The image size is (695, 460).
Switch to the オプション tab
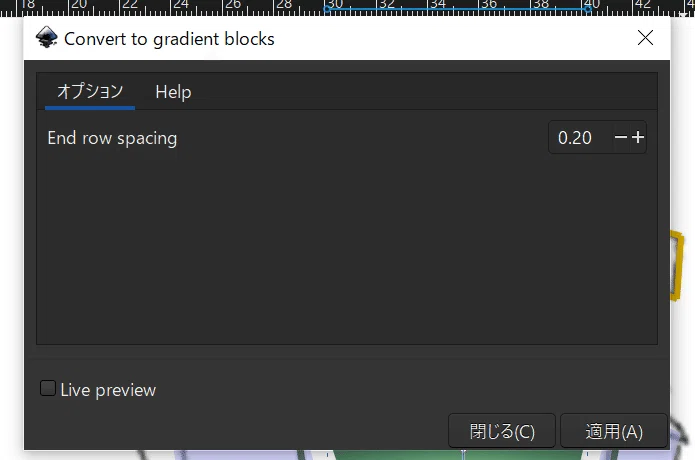point(90,92)
